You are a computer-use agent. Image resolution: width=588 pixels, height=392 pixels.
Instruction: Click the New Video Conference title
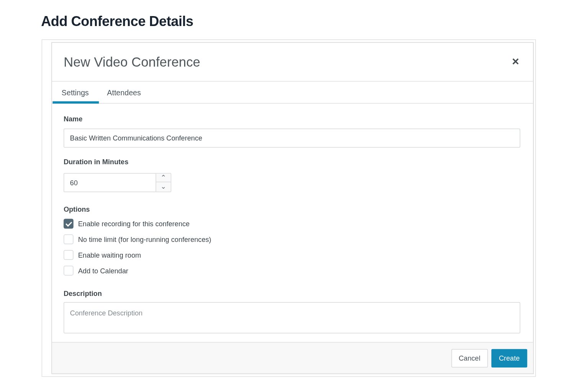(x=132, y=62)
